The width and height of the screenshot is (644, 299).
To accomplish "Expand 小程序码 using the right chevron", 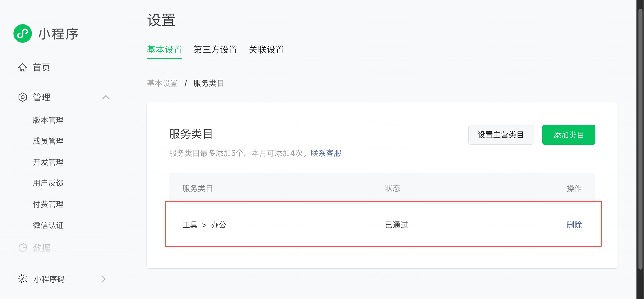I will click(x=103, y=279).
